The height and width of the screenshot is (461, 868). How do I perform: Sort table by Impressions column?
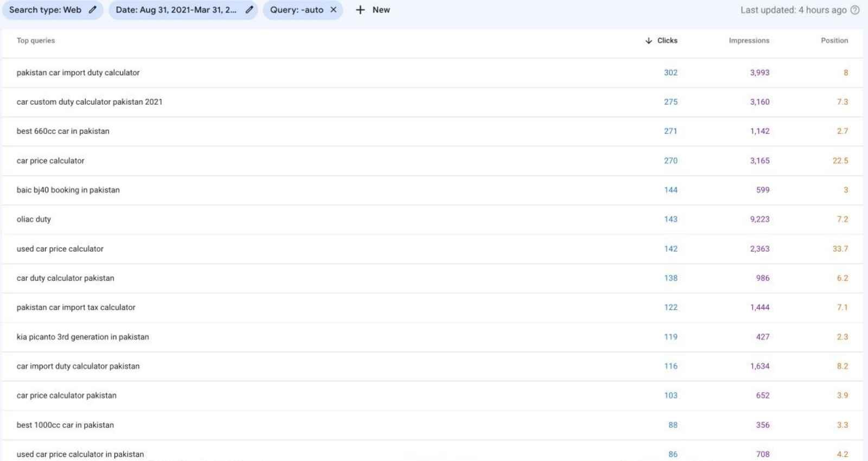749,41
